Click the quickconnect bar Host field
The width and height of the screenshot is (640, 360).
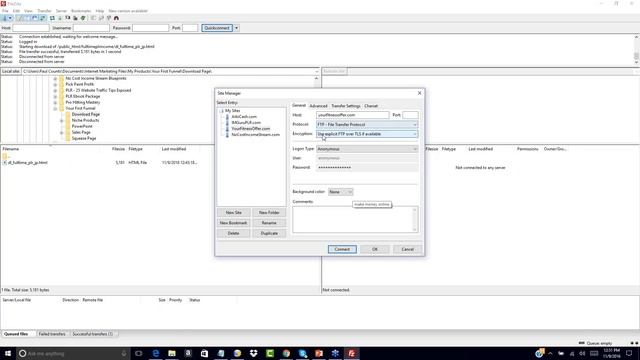pos(31,28)
